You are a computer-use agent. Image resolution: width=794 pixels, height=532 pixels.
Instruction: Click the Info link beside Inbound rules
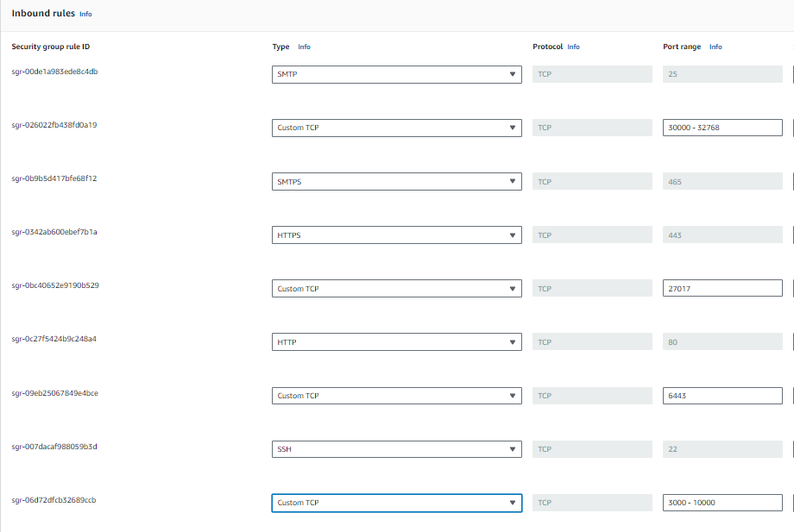[85, 15]
